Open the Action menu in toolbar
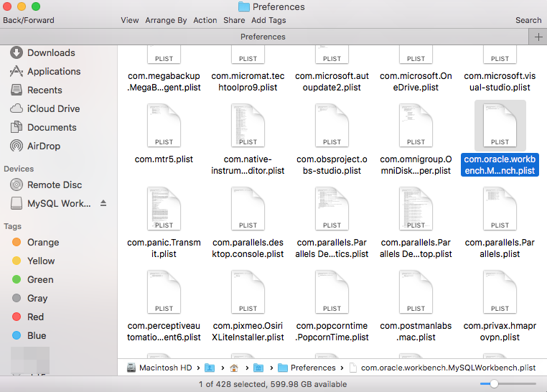Screen dimensions: 547x392 pyautogui.click(x=205, y=20)
